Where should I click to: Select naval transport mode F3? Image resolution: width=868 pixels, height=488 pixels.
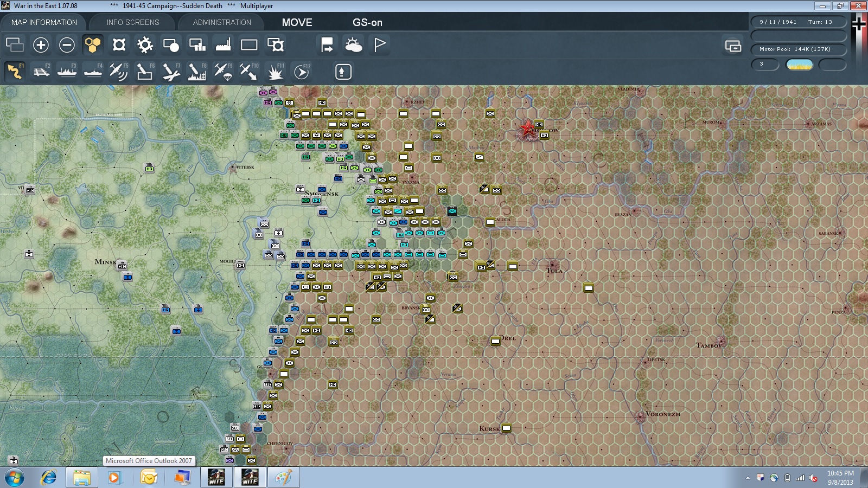coord(67,72)
